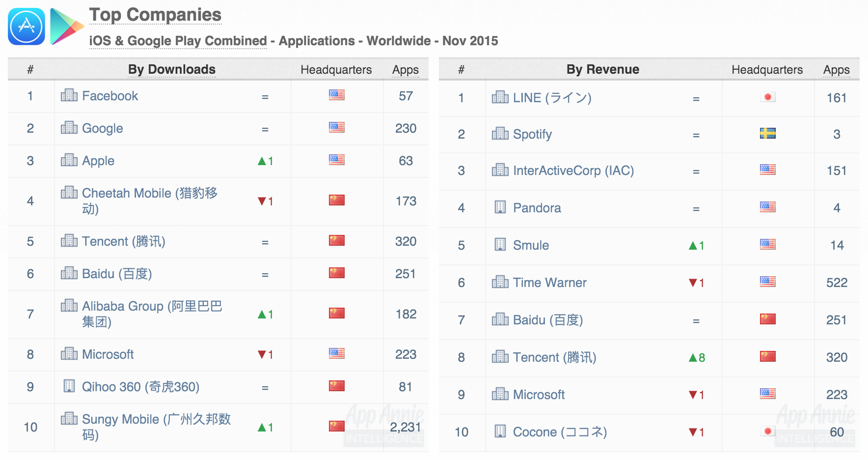Click the 14 apps count for Smule

coord(837,245)
